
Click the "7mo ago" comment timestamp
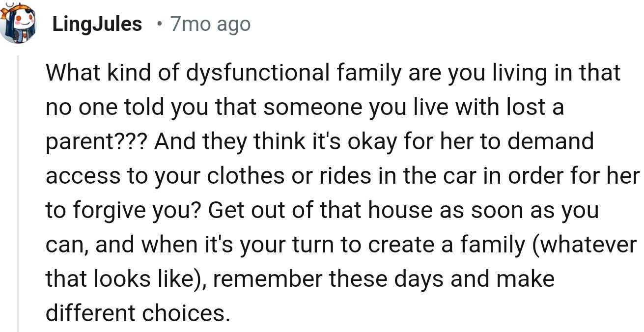[210, 24]
